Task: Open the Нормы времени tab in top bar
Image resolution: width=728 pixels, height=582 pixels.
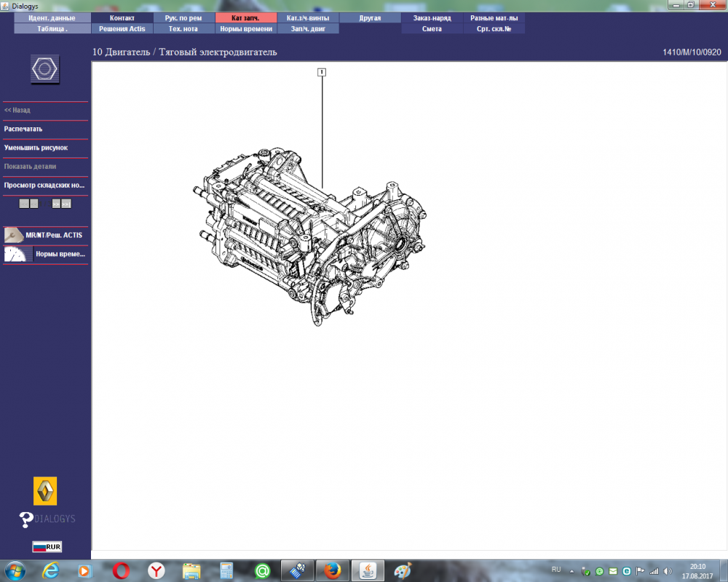Action: 246,29
